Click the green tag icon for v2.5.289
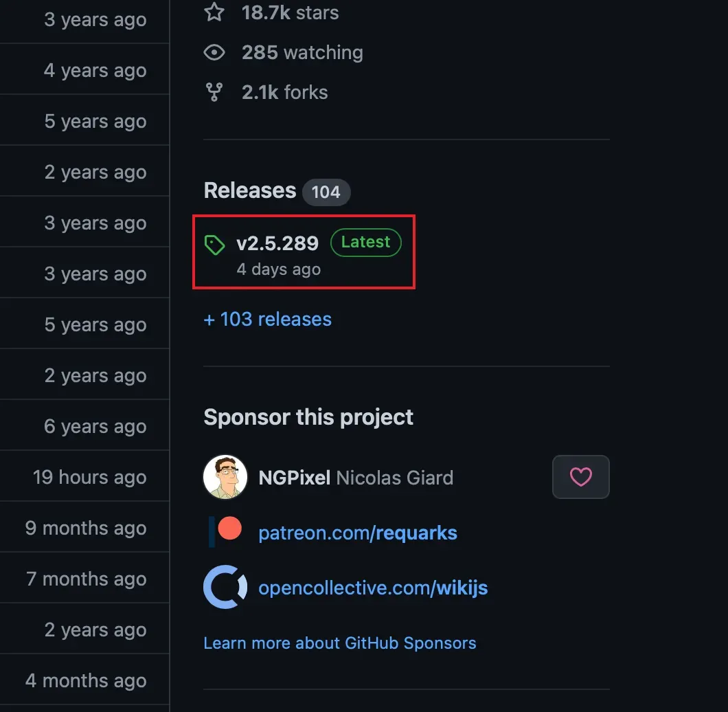Image resolution: width=728 pixels, height=712 pixels. (x=214, y=245)
